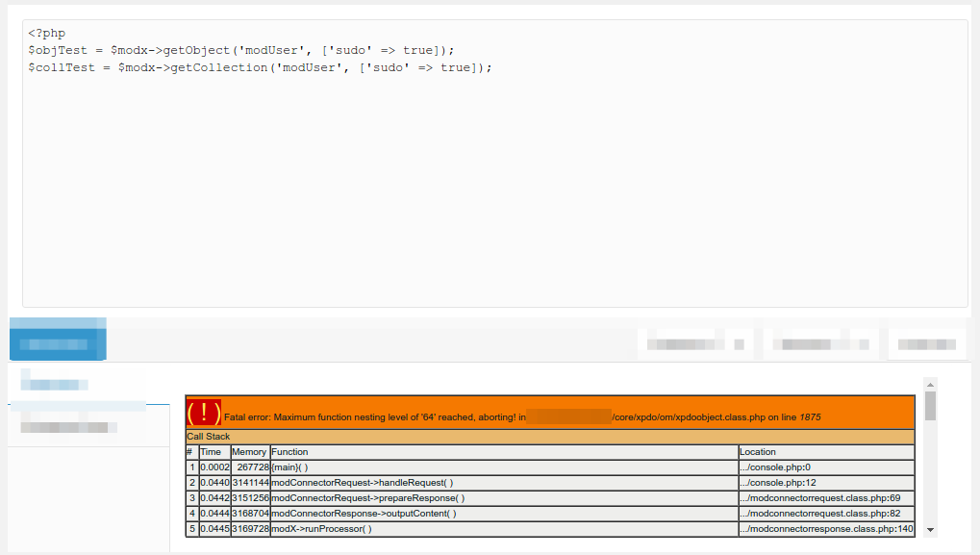The width and height of the screenshot is (980, 555).
Task: Click the '$objTest' code line
Action: 241,50
